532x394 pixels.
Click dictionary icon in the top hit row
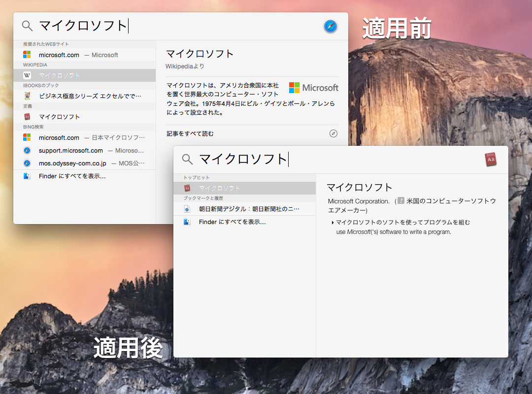click(187, 188)
